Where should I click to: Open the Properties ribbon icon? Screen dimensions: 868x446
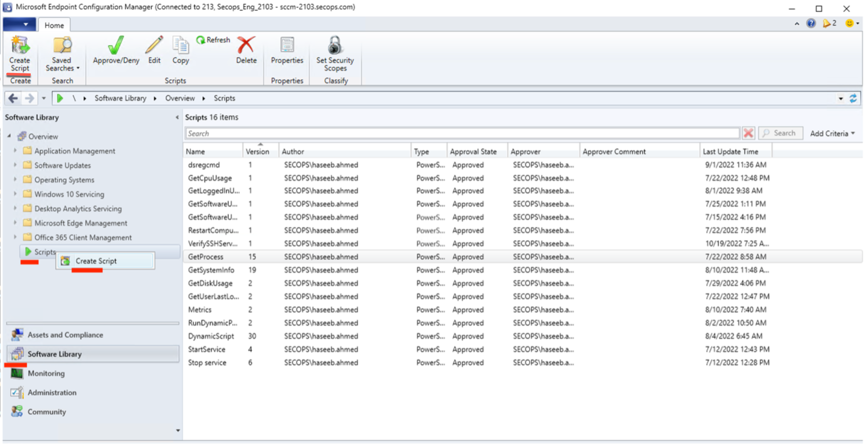point(287,45)
